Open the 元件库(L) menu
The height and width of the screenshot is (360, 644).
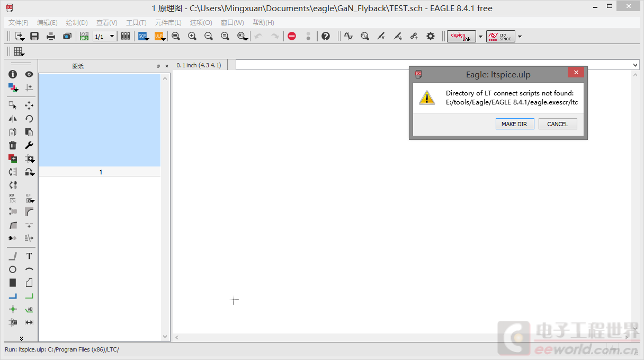point(168,23)
